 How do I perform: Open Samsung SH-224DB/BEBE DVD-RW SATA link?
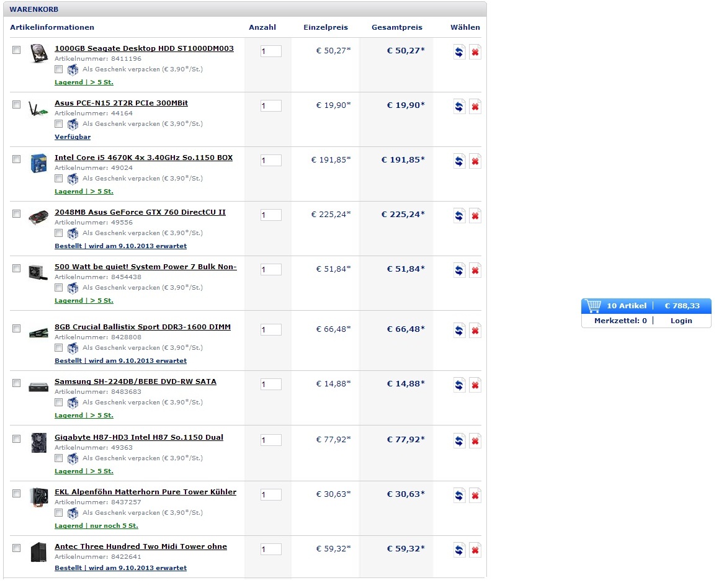point(135,381)
